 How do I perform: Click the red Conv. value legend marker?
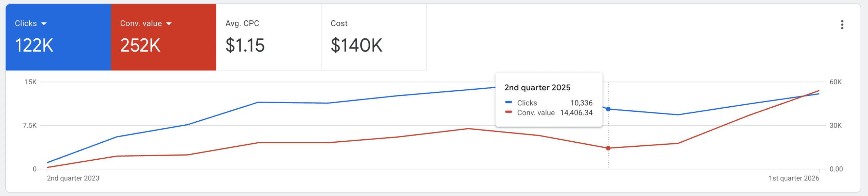[509, 113]
